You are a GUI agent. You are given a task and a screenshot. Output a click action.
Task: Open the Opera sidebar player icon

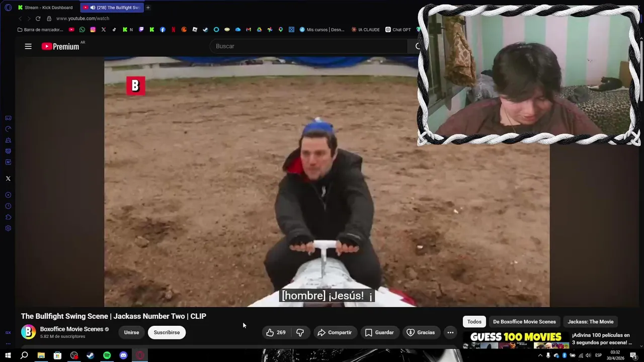click(8, 195)
